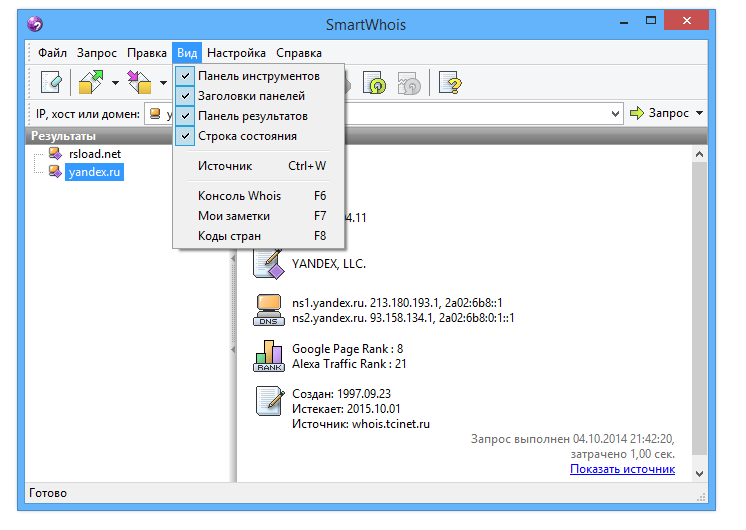Click Google Page Rank : 8 text
This screenshot has height=530, width=746.
tap(347, 349)
